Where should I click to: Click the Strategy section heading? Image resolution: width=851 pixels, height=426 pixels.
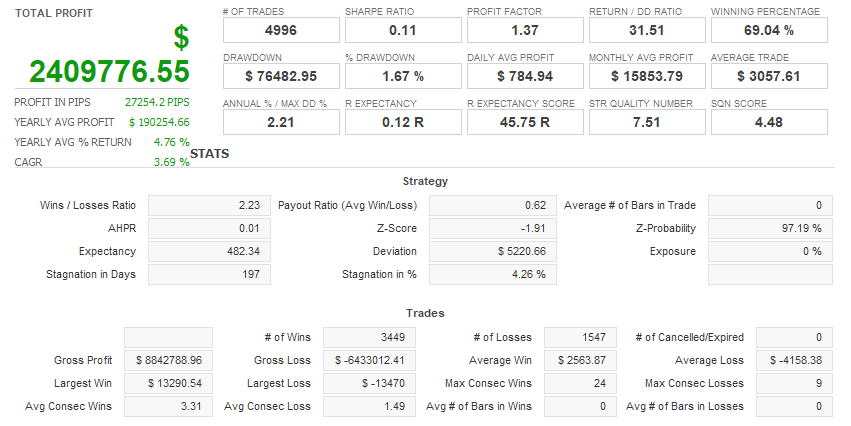425,181
